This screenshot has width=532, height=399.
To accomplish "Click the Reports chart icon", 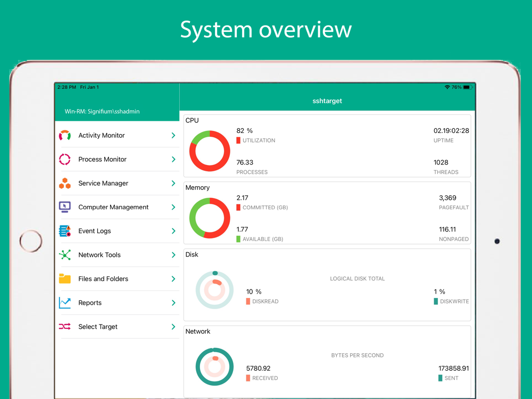I will (x=65, y=303).
